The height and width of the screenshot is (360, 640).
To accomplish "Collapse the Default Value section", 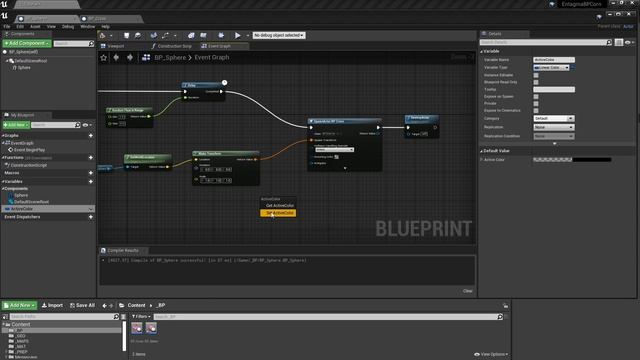I will (482, 151).
